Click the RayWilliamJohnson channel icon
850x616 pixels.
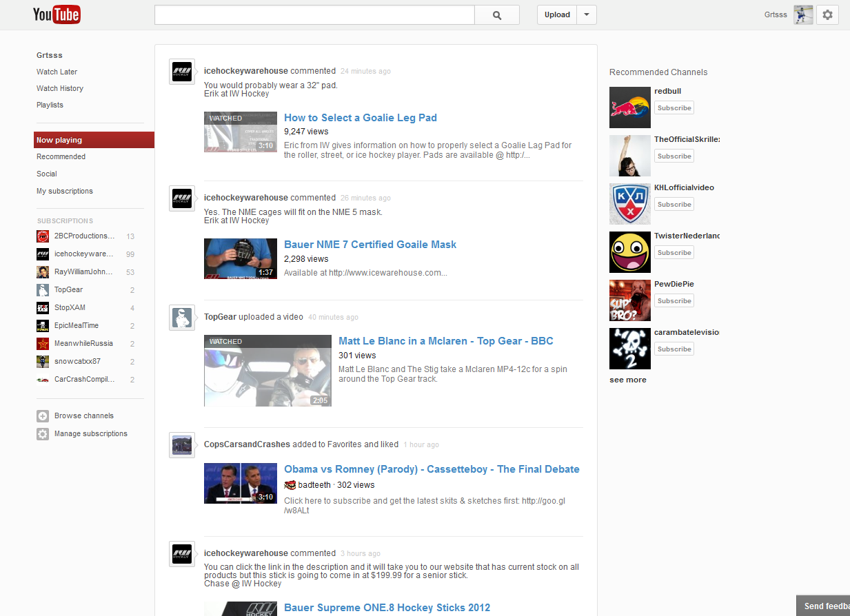pyautogui.click(x=43, y=272)
